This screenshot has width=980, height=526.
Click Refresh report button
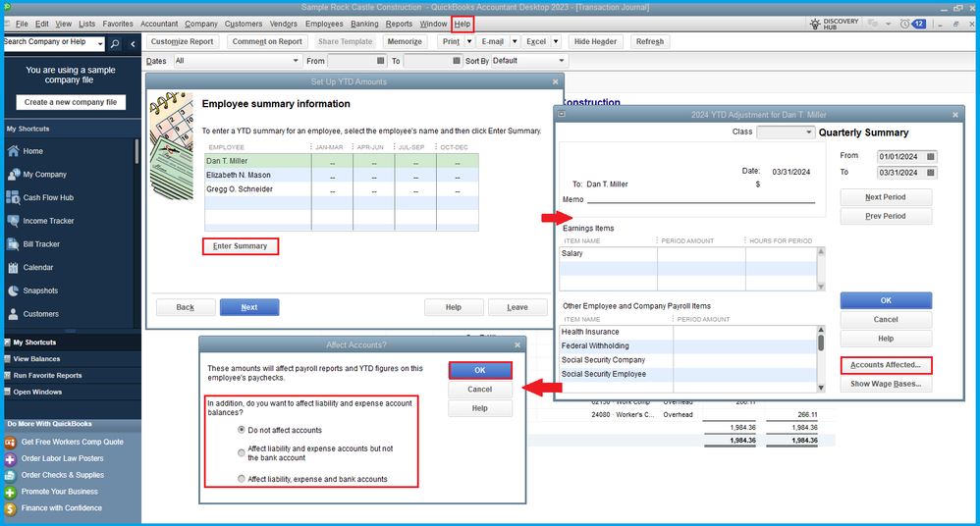click(x=650, y=41)
